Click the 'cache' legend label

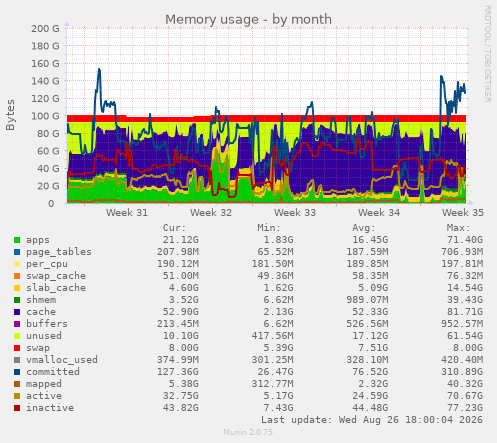coord(41,312)
